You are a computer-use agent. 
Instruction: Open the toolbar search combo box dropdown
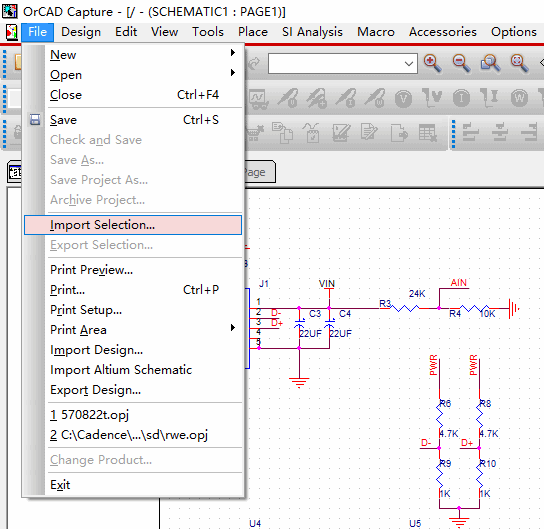(409, 64)
